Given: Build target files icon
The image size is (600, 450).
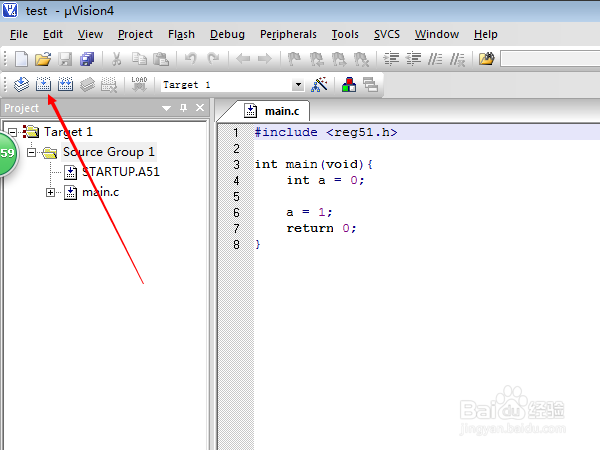Looking at the screenshot, I should 43,84.
